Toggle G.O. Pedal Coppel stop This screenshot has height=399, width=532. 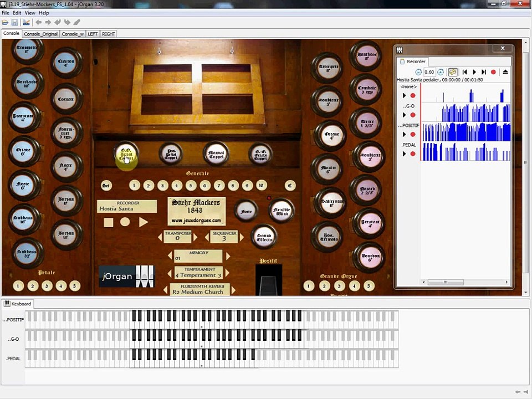(126, 155)
